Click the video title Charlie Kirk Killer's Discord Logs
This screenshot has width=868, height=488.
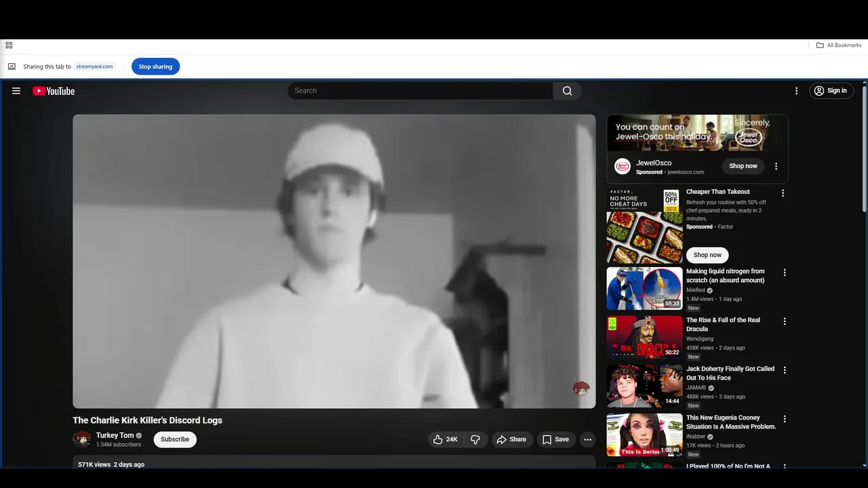click(148, 420)
